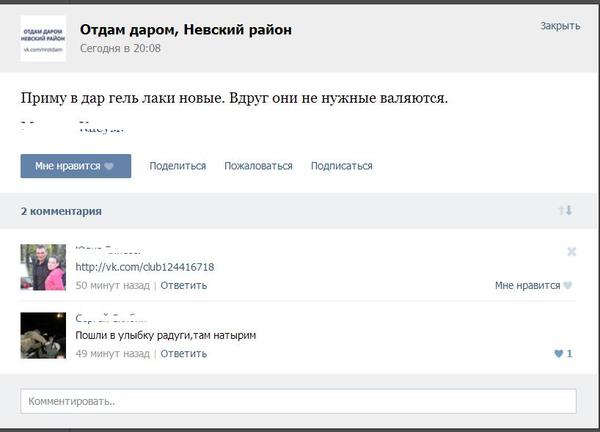Click the heart icon inside Мне нравится button
Screen dimensions: 600x432
coord(109,166)
